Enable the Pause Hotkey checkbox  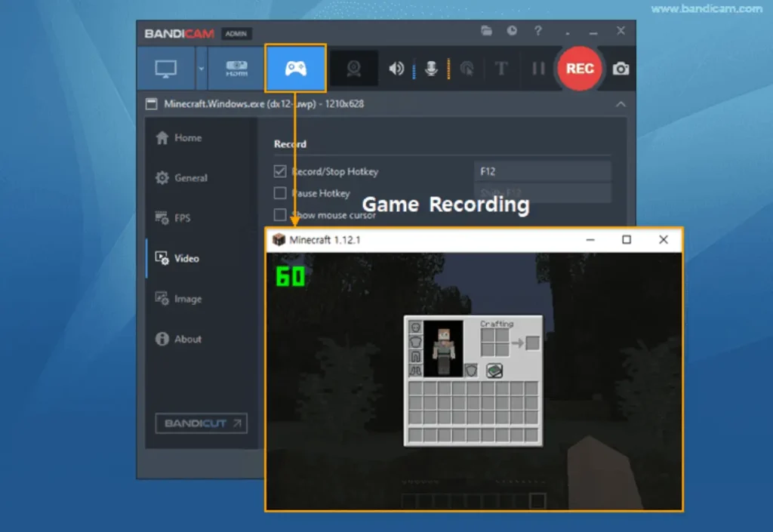point(280,193)
